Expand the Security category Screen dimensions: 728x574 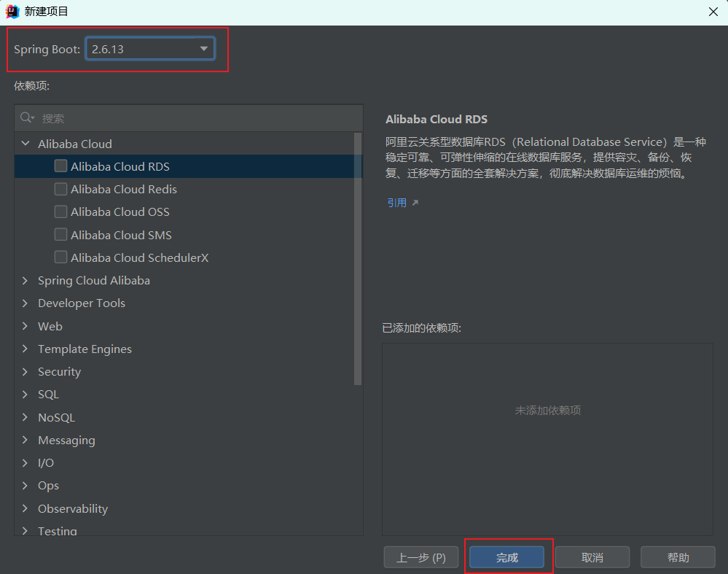(x=25, y=371)
